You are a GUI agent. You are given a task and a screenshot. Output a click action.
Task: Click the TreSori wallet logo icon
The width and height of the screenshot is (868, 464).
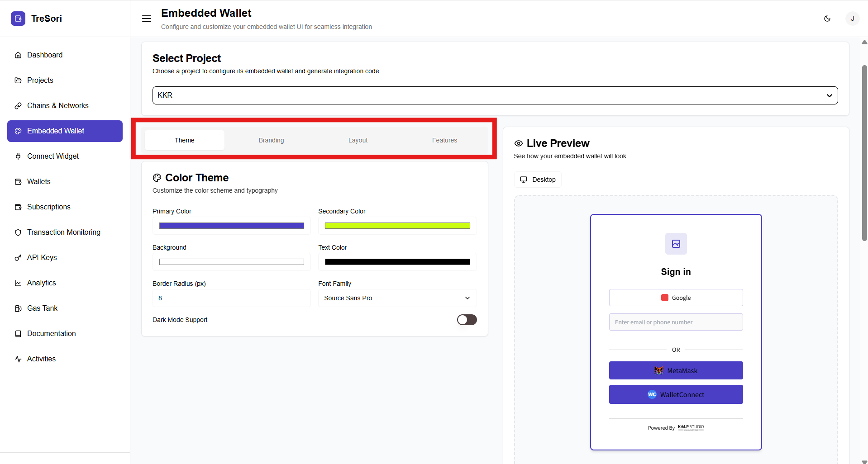(18, 19)
